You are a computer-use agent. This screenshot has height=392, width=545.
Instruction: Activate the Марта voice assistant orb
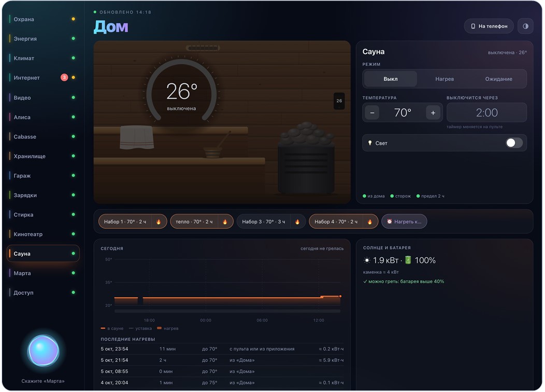(43, 351)
